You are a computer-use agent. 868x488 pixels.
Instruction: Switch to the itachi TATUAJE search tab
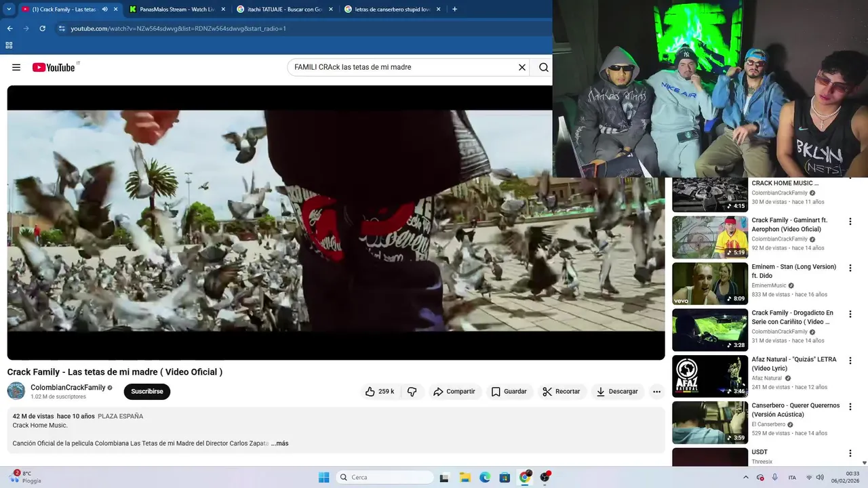pos(285,9)
